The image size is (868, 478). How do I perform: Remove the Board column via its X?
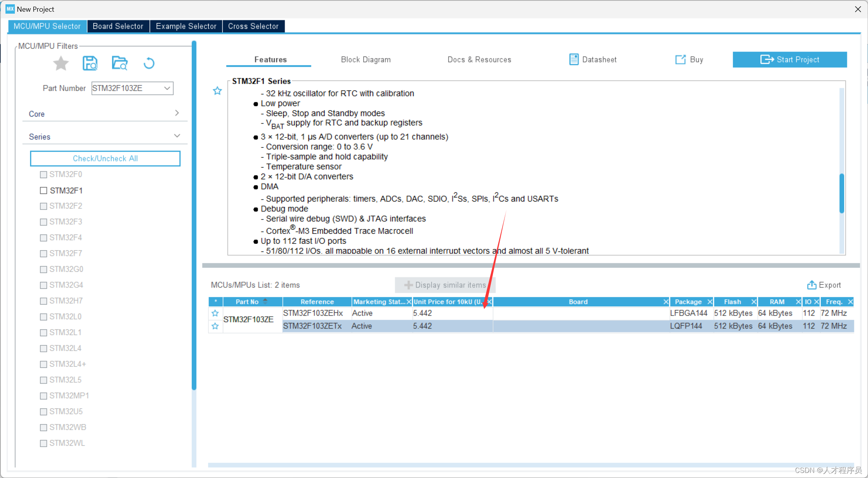pos(666,302)
